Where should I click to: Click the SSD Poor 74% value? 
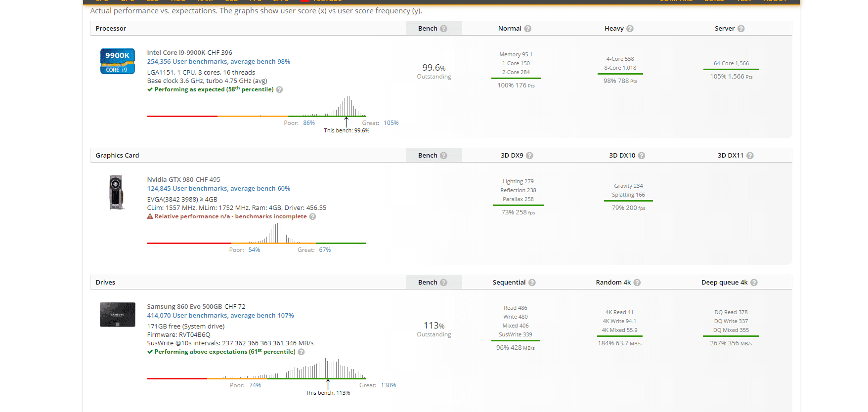[255, 385]
